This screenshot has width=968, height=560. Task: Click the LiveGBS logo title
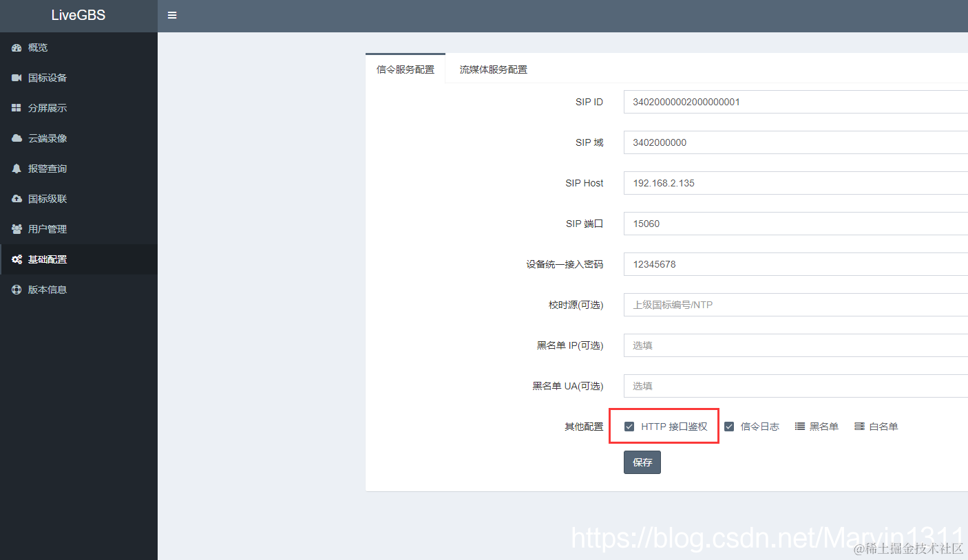pyautogui.click(x=78, y=15)
